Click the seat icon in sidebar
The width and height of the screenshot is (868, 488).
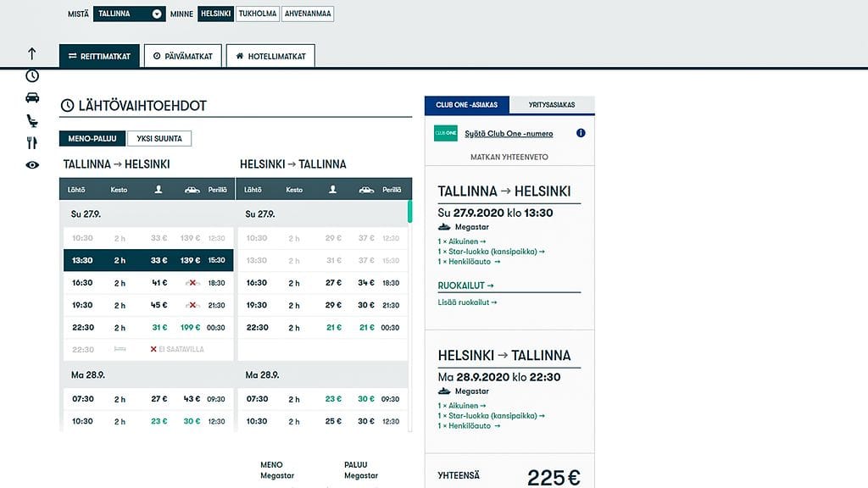coord(32,120)
